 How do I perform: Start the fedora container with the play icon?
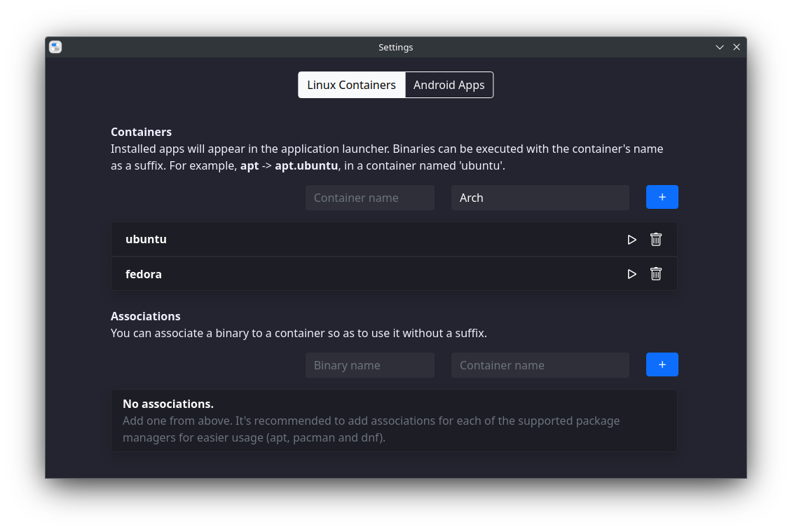[x=631, y=274]
